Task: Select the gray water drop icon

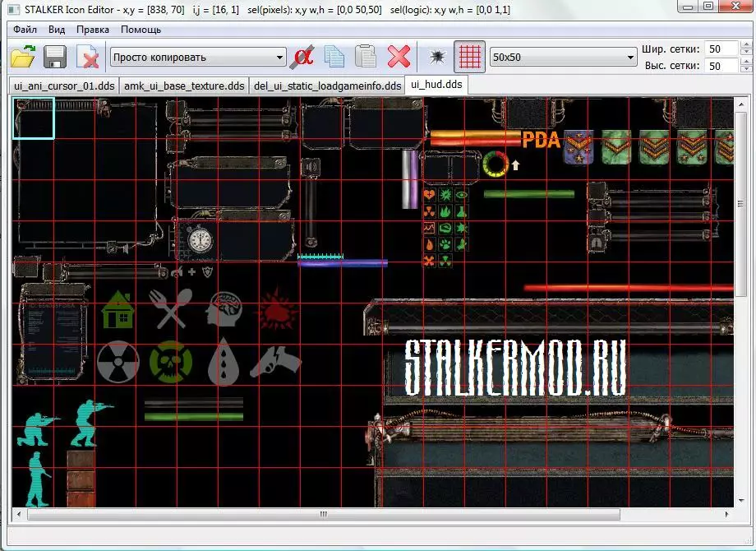Action: (x=224, y=362)
